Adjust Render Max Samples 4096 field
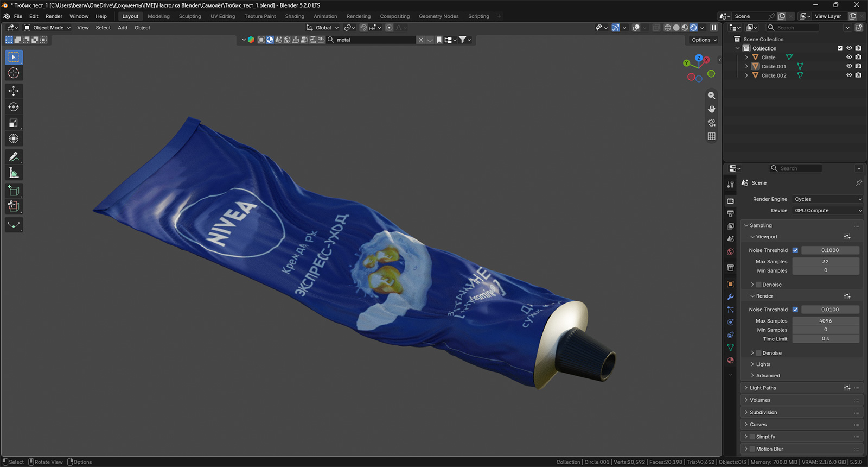This screenshot has width=868, height=467. [826, 321]
